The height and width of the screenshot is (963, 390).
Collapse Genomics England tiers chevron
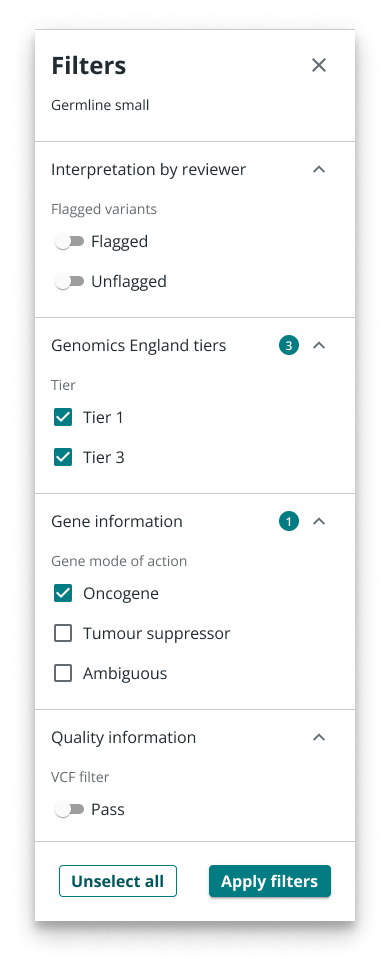(x=319, y=346)
